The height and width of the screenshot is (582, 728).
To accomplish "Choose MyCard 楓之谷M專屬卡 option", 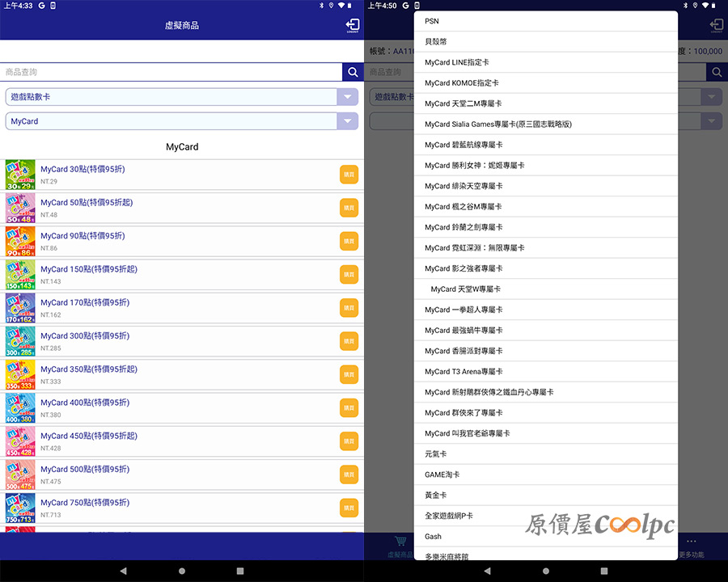I will point(545,207).
